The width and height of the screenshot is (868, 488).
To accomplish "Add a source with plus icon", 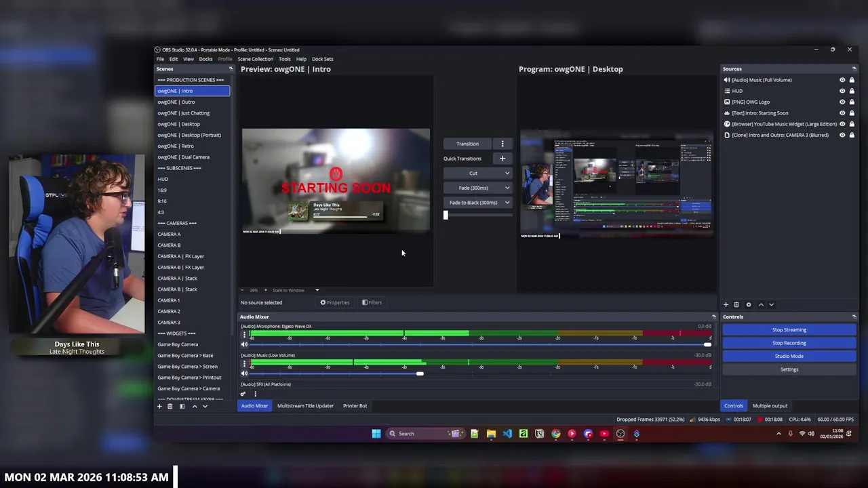I will 726,305.
